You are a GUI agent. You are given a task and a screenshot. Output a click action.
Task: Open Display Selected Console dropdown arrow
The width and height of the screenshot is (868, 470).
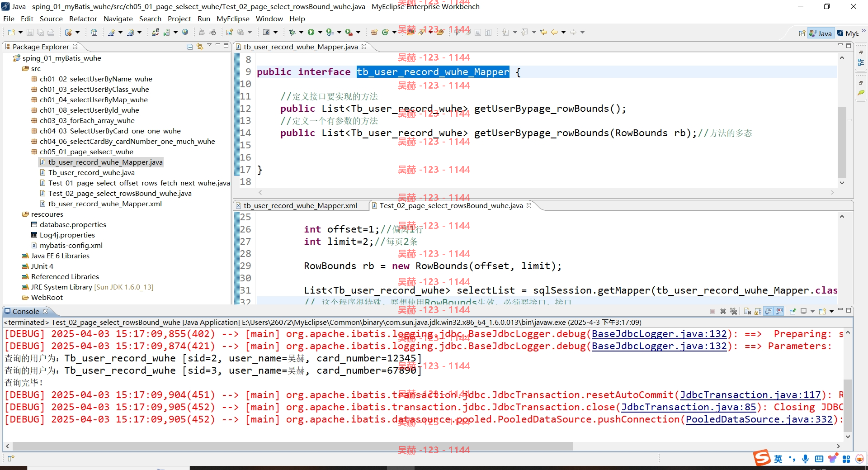[x=812, y=311]
